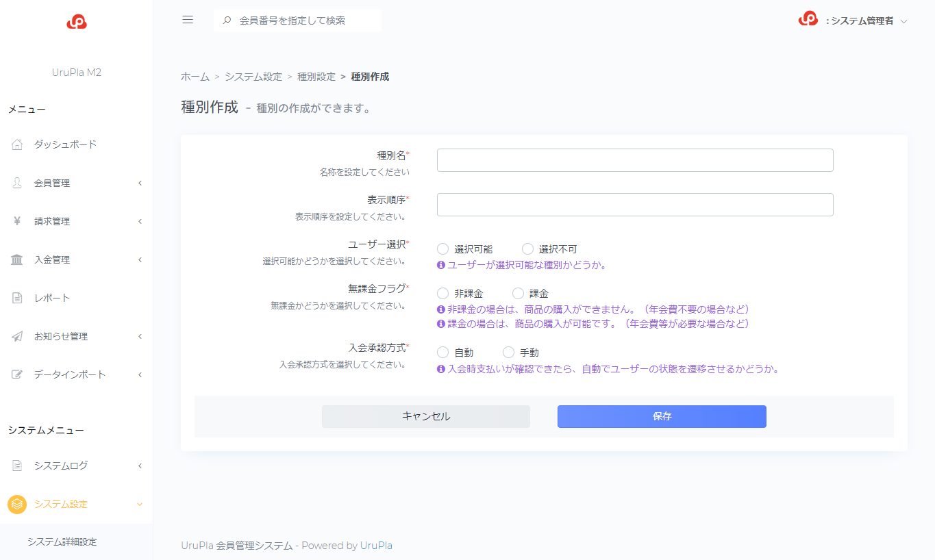Click the bank icon for payment management
935x560 pixels.
18,259
